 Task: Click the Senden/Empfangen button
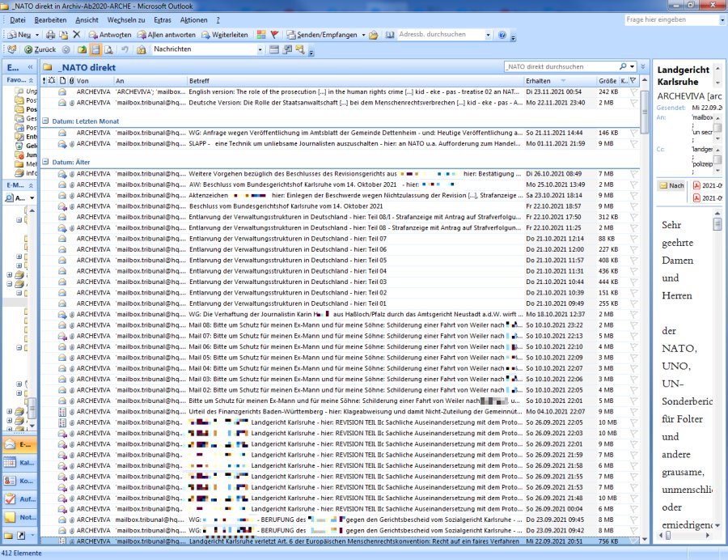[x=322, y=35]
